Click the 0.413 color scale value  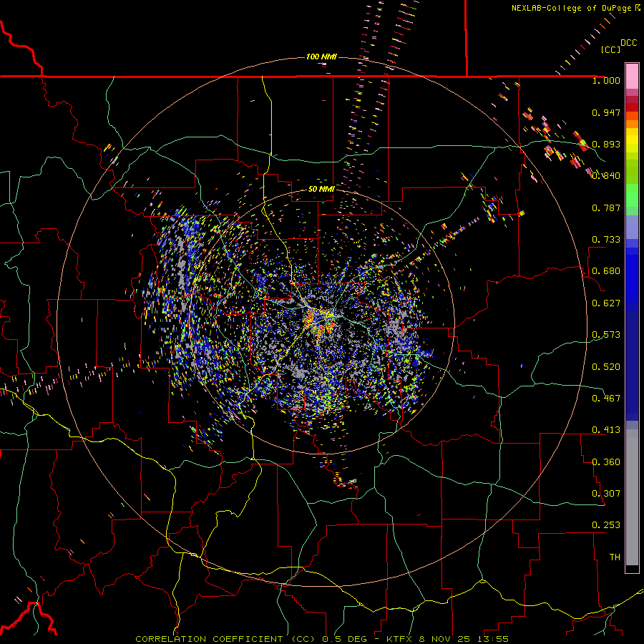pyautogui.click(x=606, y=430)
